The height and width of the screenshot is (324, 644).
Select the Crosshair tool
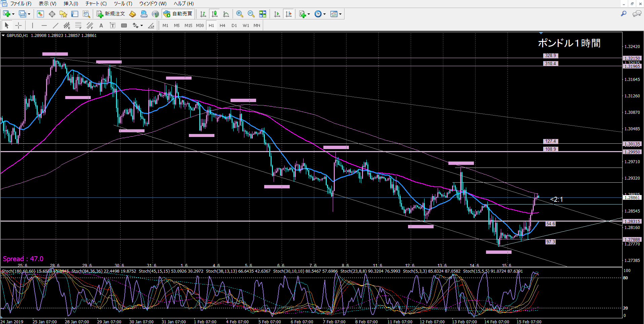click(x=18, y=25)
